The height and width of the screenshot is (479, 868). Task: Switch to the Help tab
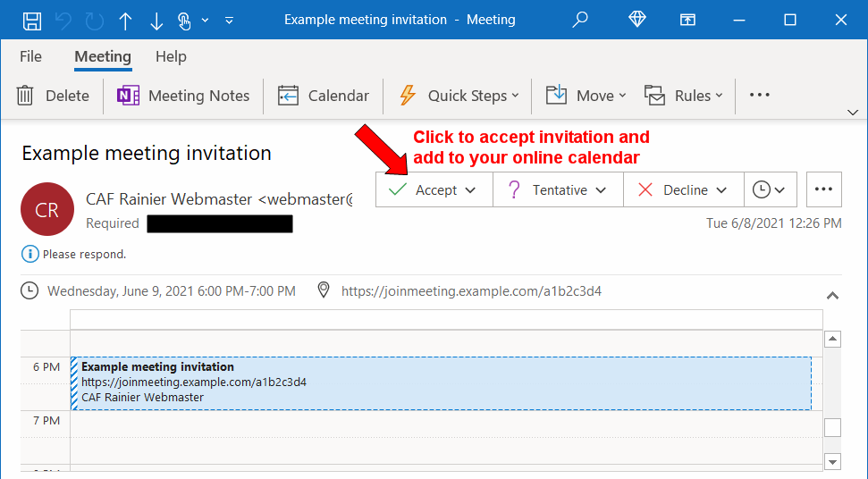coord(170,56)
